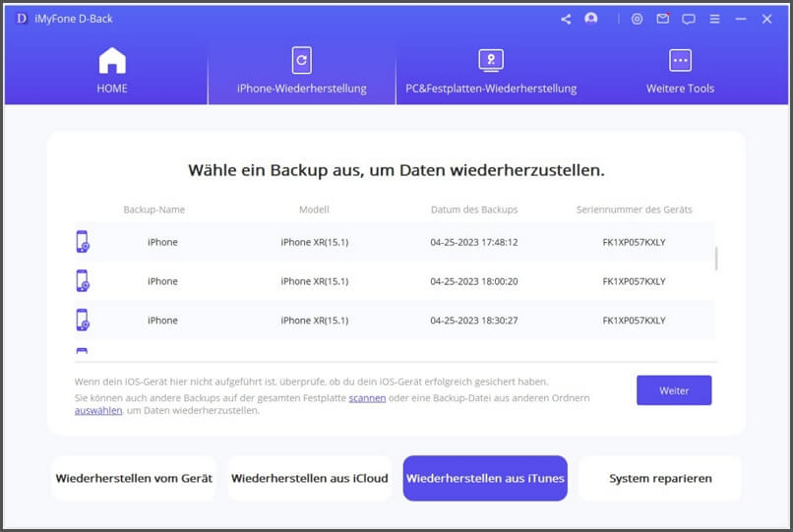Choose Wiederherstellen aus iCloud

tap(310, 478)
